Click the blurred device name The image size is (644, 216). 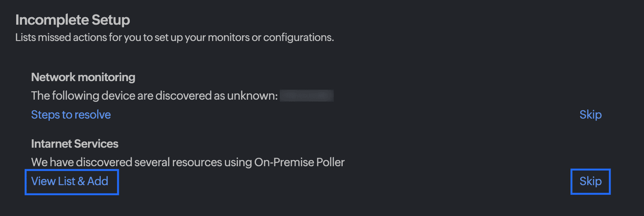(x=307, y=96)
